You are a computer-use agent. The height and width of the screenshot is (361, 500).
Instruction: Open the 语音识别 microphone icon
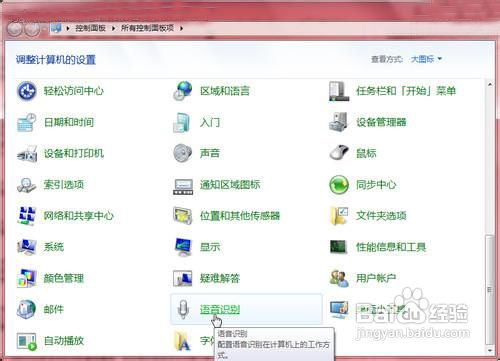tap(183, 309)
